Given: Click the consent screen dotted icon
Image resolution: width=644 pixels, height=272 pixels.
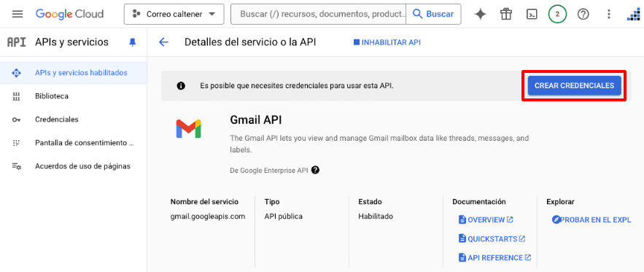Looking at the screenshot, I should pyautogui.click(x=17, y=143).
